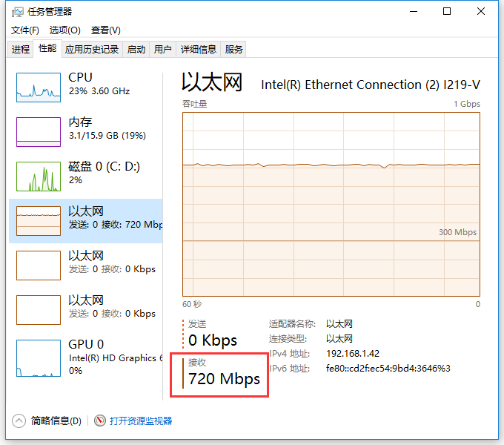Screen dimensions: 504x445
Task: Switch to the 启动 tab
Action: [136, 49]
